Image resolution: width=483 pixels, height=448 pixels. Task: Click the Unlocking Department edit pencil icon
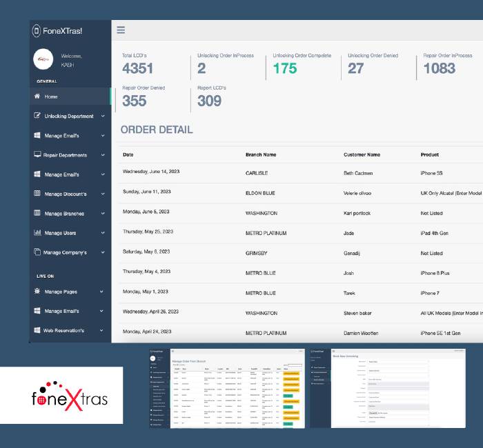37,116
